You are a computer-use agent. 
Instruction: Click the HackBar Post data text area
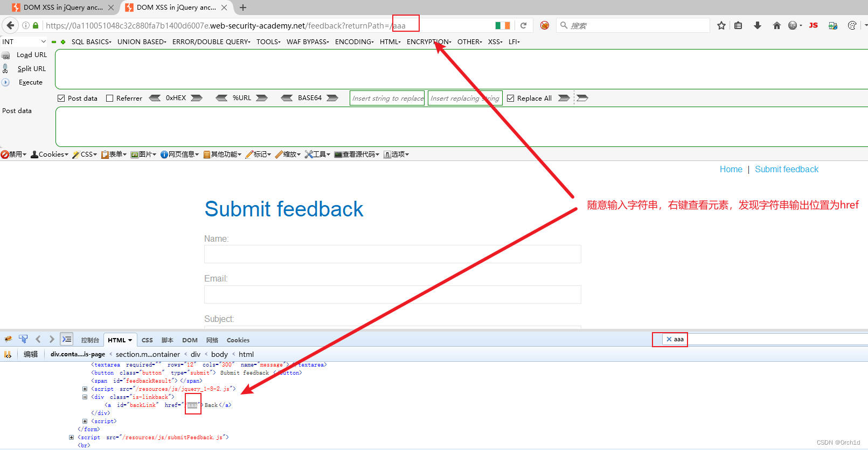click(462, 126)
